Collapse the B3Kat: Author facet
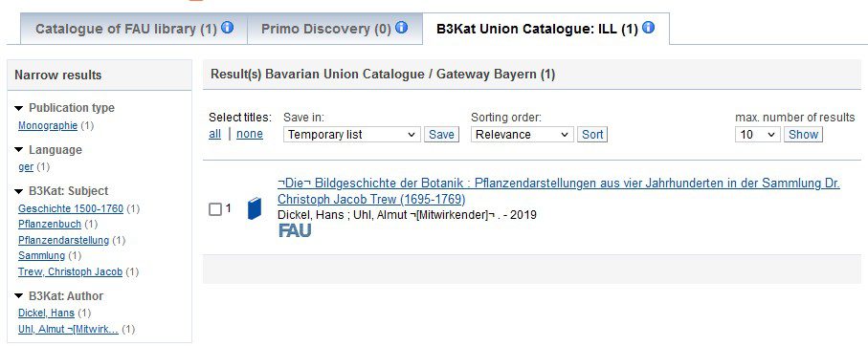The image size is (868, 346). click(19, 296)
